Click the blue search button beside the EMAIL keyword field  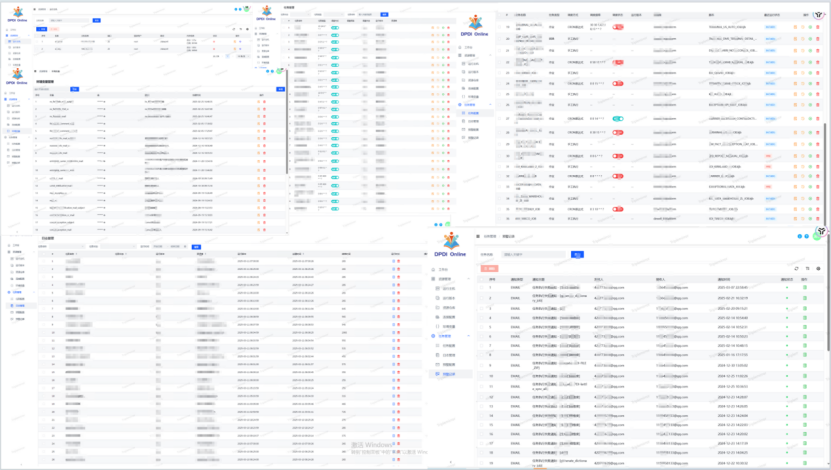[577, 255]
